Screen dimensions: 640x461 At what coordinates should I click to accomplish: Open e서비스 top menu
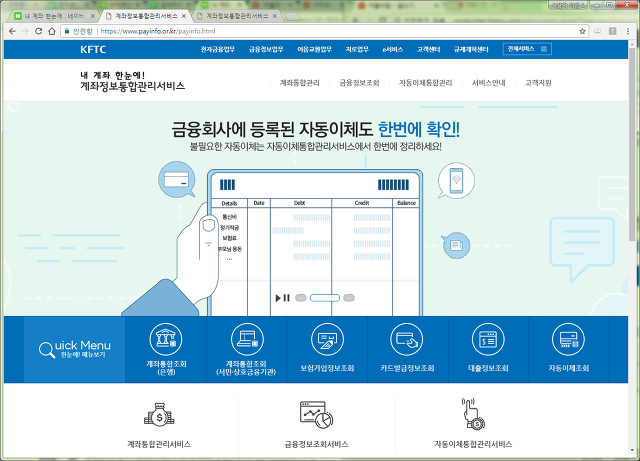click(x=393, y=49)
